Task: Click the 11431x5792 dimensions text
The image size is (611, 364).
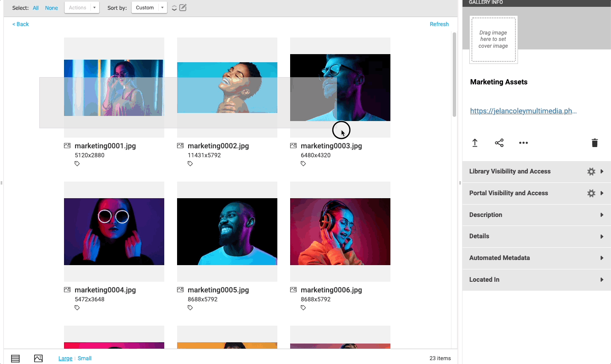Action: click(204, 155)
